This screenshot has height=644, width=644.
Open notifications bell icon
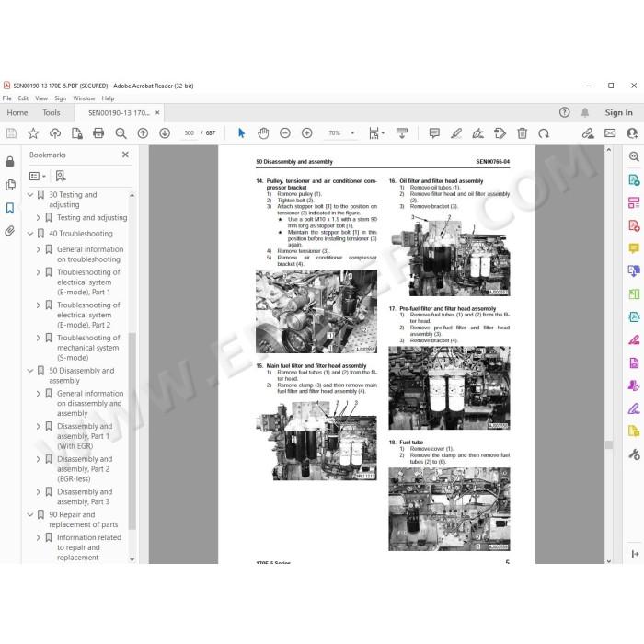pyautogui.click(x=585, y=112)
